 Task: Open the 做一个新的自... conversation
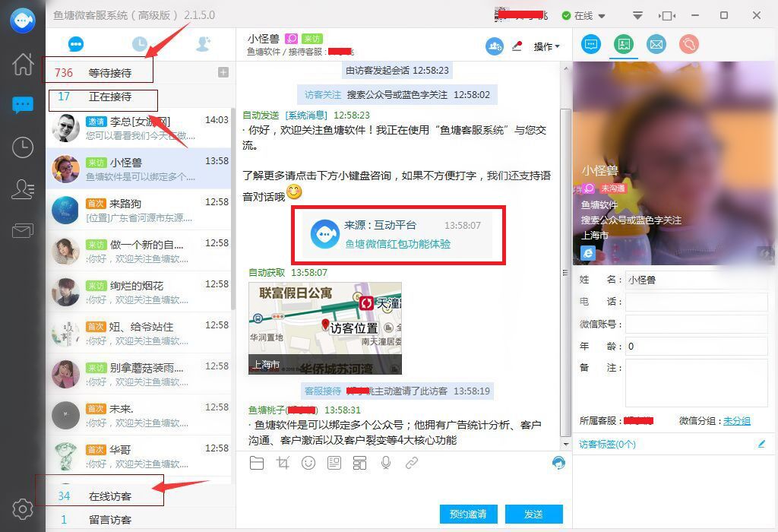point(138,251)
